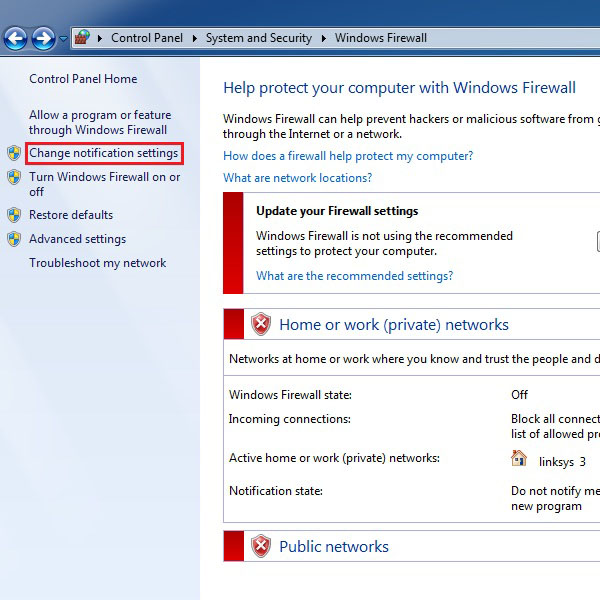
Task: Open Troubleshoot my network link
Action: click(x=98, y=263)
